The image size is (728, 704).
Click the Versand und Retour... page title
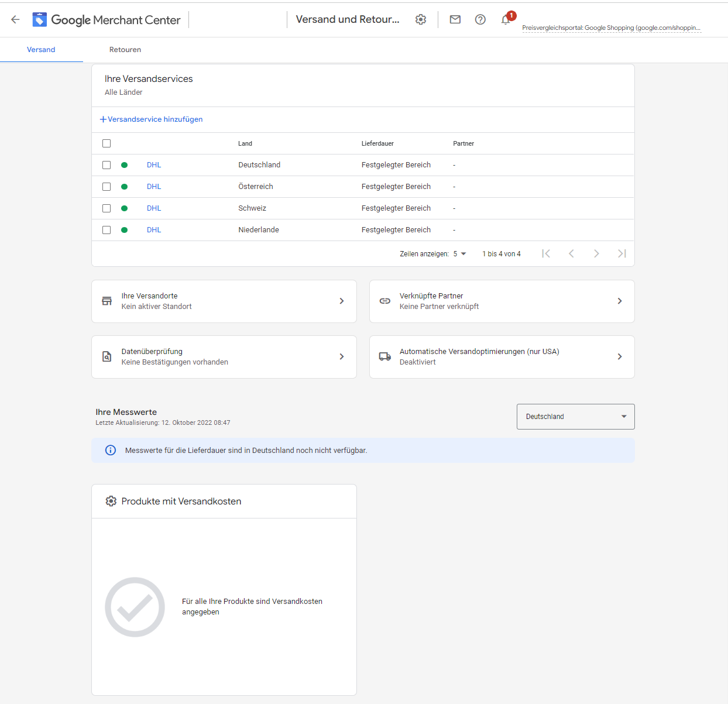click(348, 19)
